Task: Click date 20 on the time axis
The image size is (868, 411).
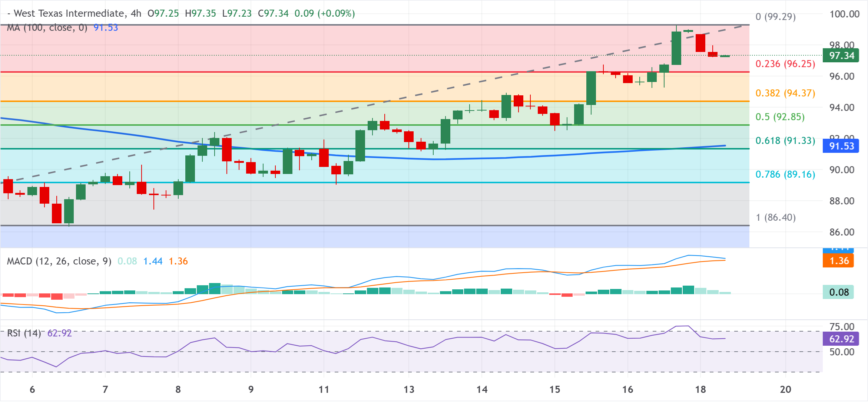Action: [x=785, y=389]
